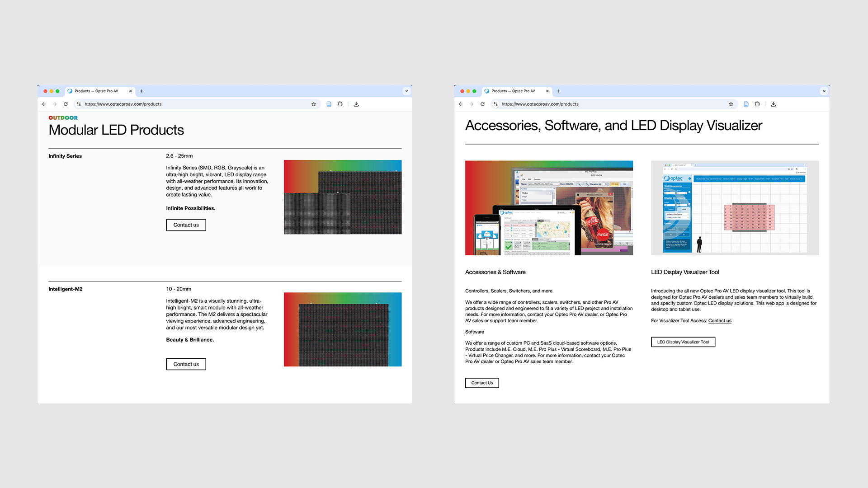Open the extensions puzzle icon in right browser

coord(757,104)
